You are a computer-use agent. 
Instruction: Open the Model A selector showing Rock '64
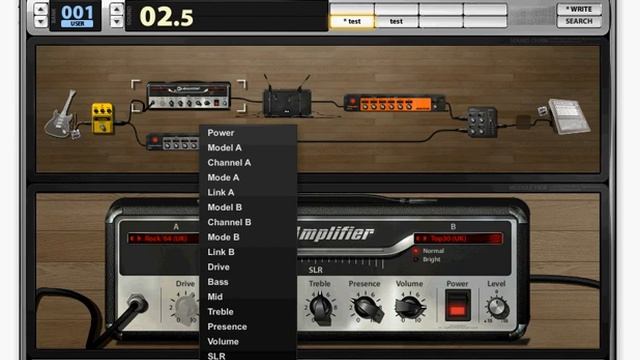[163, 238]
